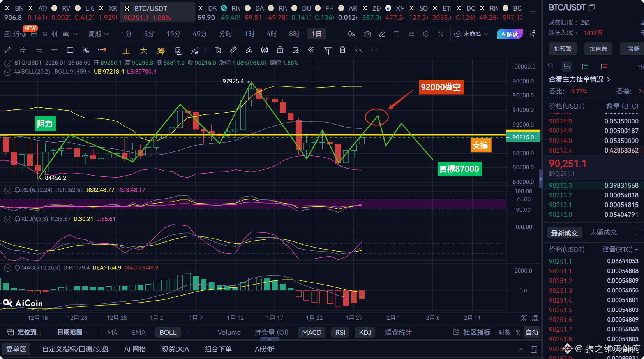Click the 90215.0 current price axis label
This screenshot has height=359, width=644.
(x=523, y=137)
